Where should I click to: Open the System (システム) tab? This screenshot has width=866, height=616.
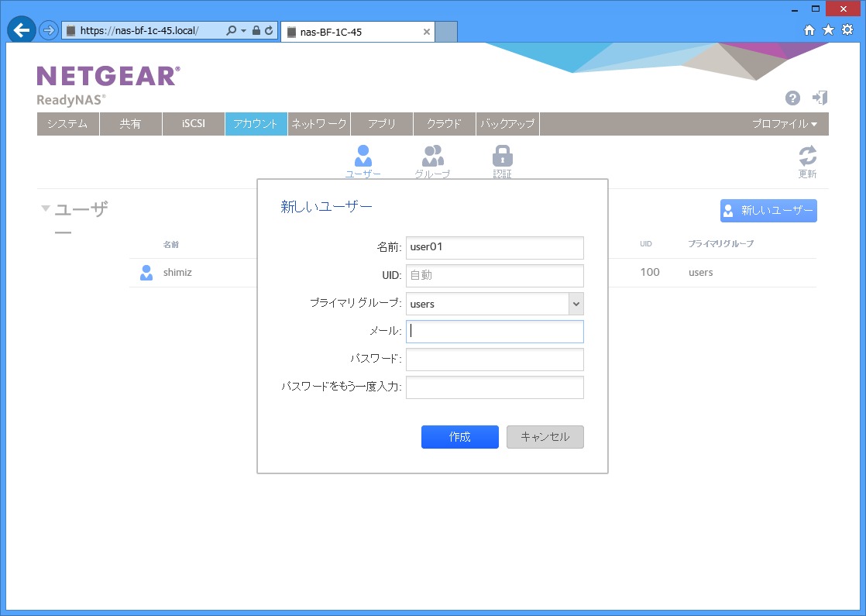[x=67, y=124]
